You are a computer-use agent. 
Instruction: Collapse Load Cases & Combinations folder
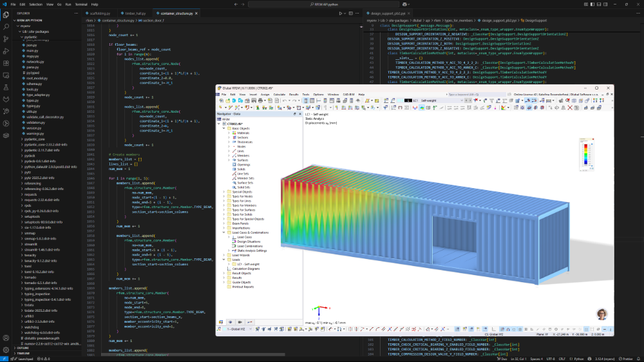(224, 233)
